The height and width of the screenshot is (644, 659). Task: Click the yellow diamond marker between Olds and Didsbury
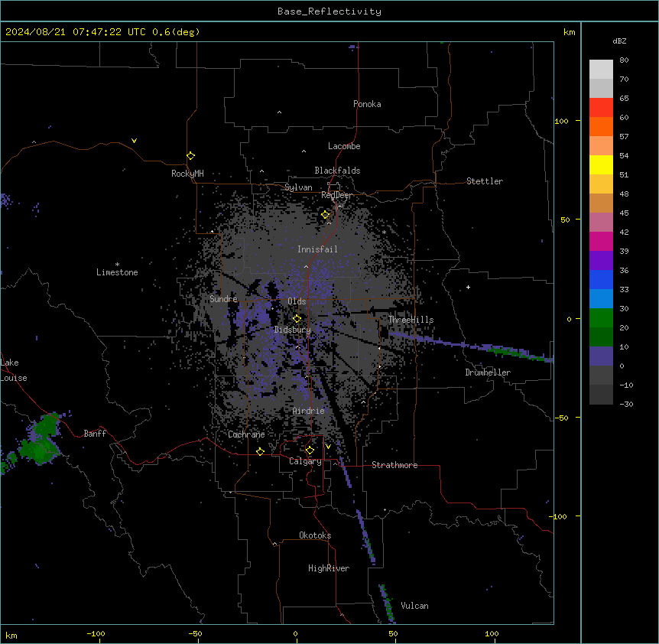coord(297,319)
